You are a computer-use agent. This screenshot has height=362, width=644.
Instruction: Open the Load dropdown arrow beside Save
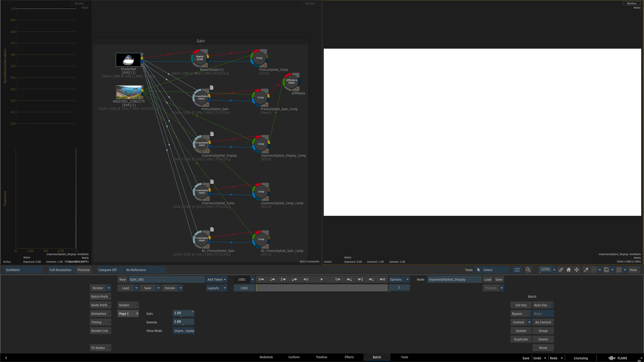[x=136, y=288]
